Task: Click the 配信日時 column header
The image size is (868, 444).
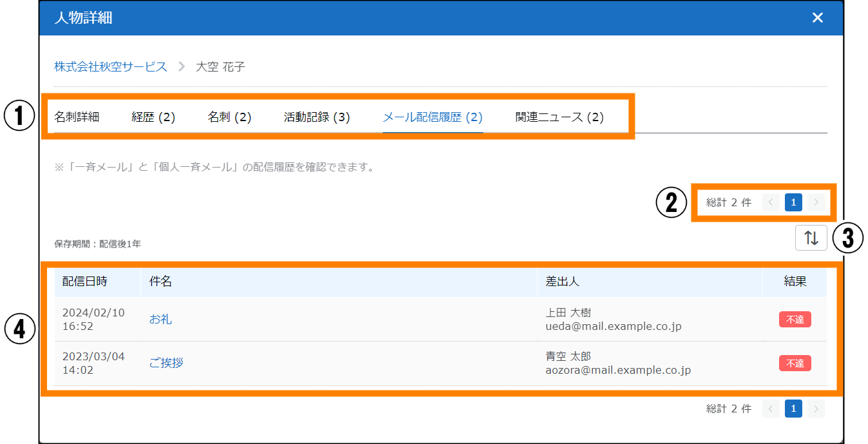Action: click(85, 282)
